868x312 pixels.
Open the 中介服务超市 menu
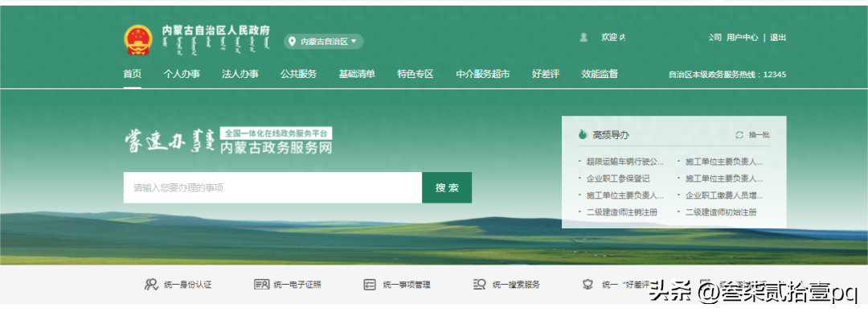(483, 74)
